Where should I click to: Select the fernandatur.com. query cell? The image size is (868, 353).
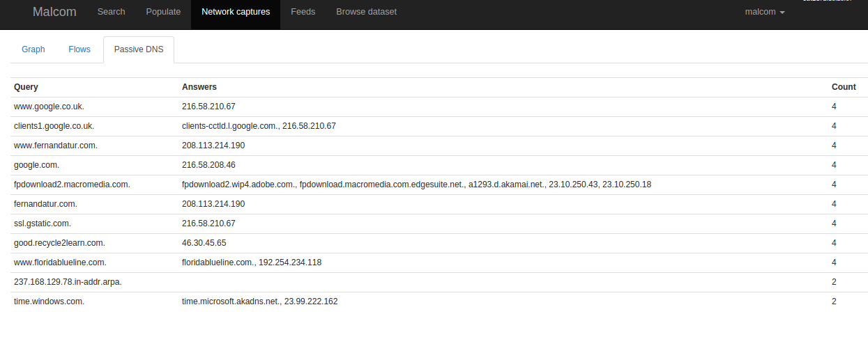(45, 204)
